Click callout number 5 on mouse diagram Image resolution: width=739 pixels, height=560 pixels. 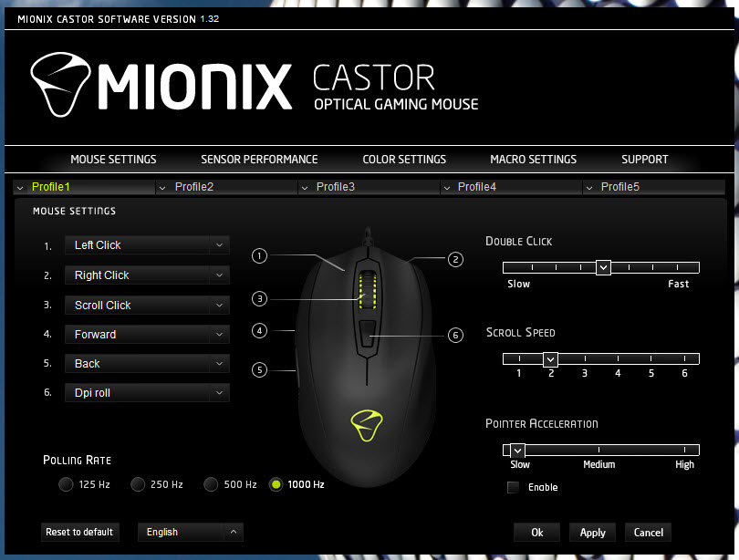(259, 369)
